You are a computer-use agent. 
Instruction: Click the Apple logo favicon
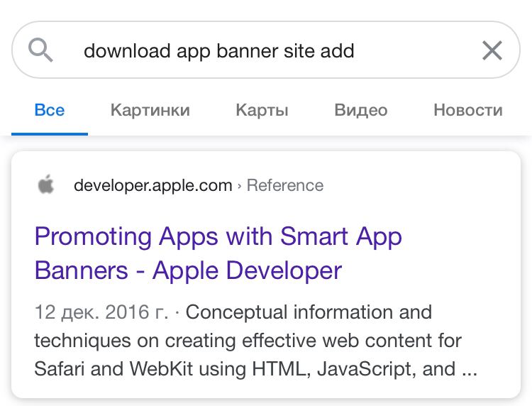point(46,185)
